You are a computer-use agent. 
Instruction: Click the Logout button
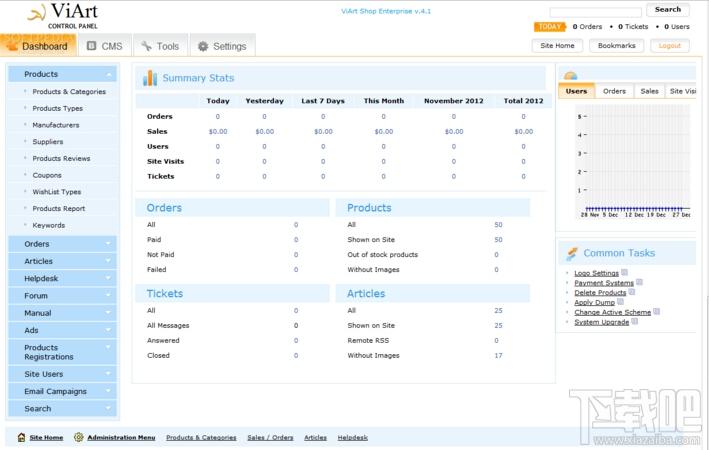pyautogui.click(x=670, y=46)
